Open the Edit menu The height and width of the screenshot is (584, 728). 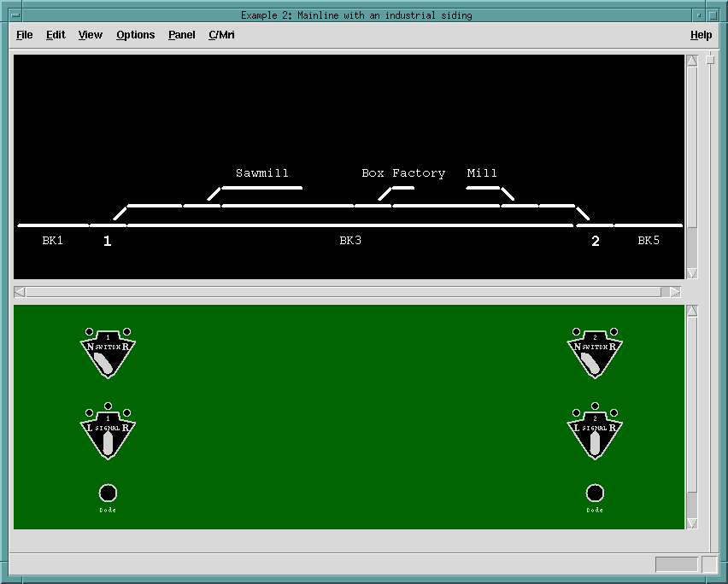point(56,35)
